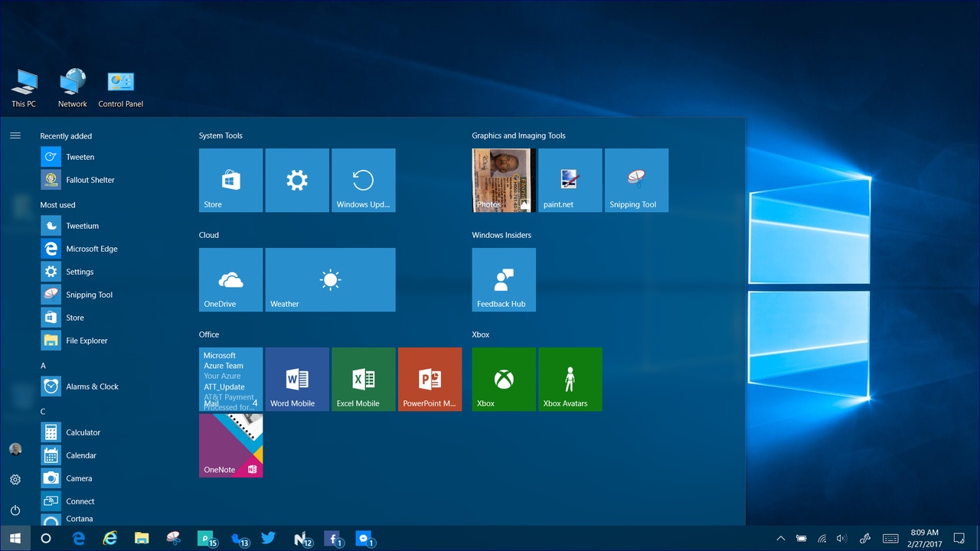
Task: Open the Photos live tile
Action: 504,180
